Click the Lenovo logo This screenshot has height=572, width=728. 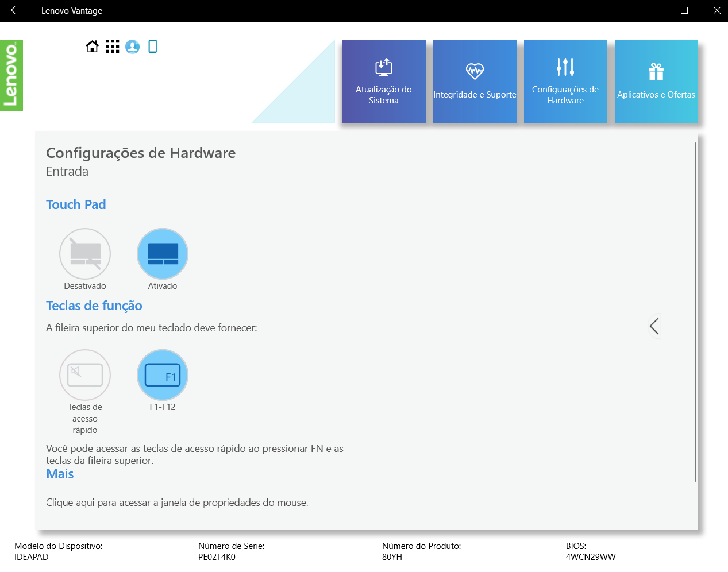11,75
